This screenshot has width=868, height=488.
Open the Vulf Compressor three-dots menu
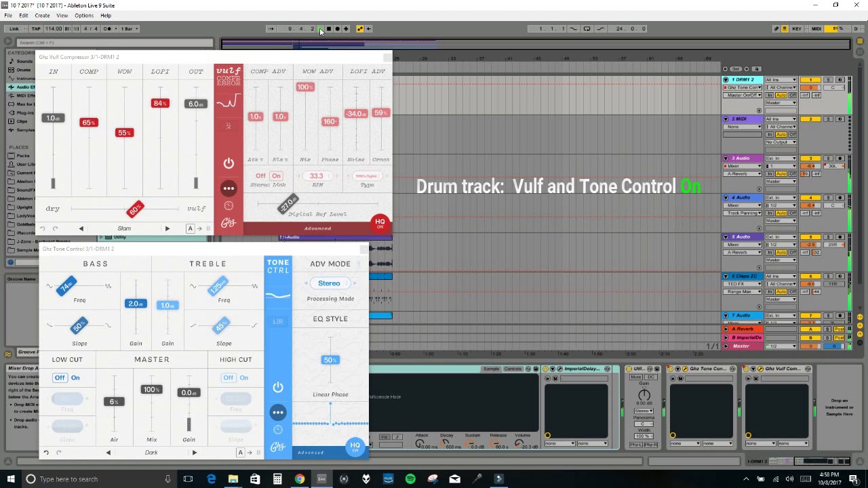point(229,188)
